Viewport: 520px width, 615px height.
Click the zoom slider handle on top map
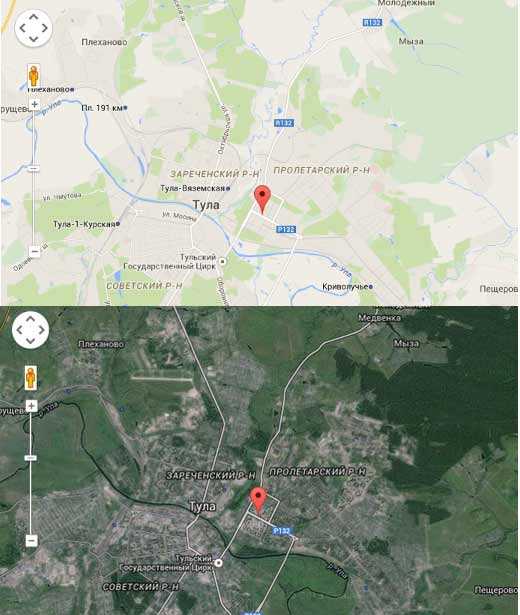(x=34, y=169)
